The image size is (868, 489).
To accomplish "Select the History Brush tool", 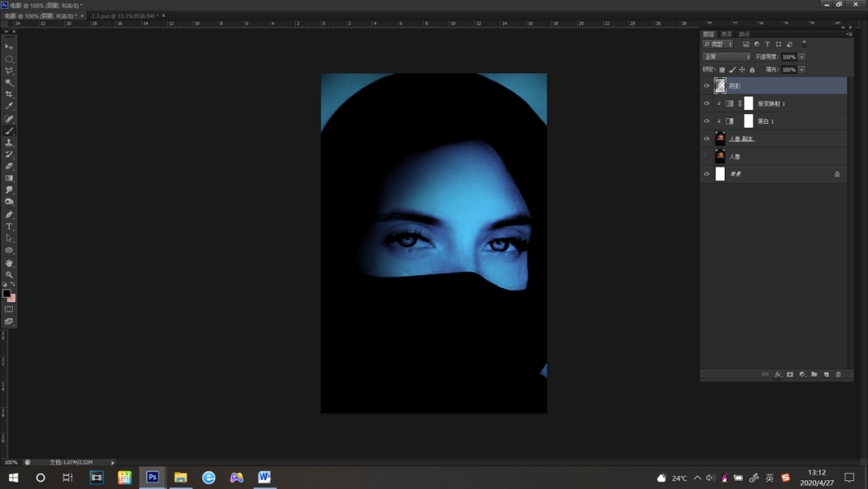I will [x=9, y=154].
